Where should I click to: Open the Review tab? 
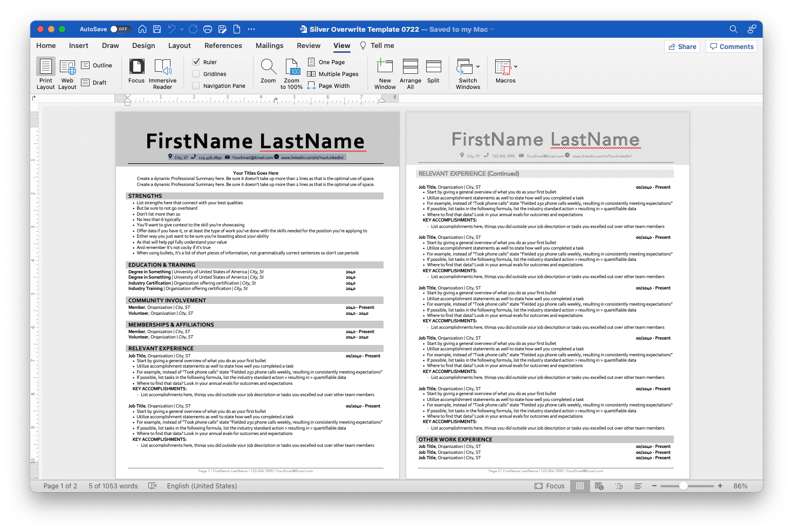click(309, 46)
